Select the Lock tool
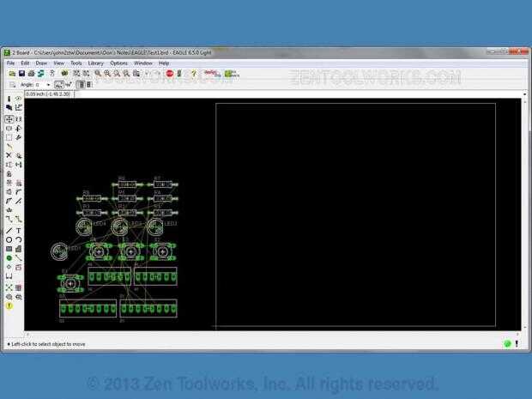The image size is (532, 399). 9,174
